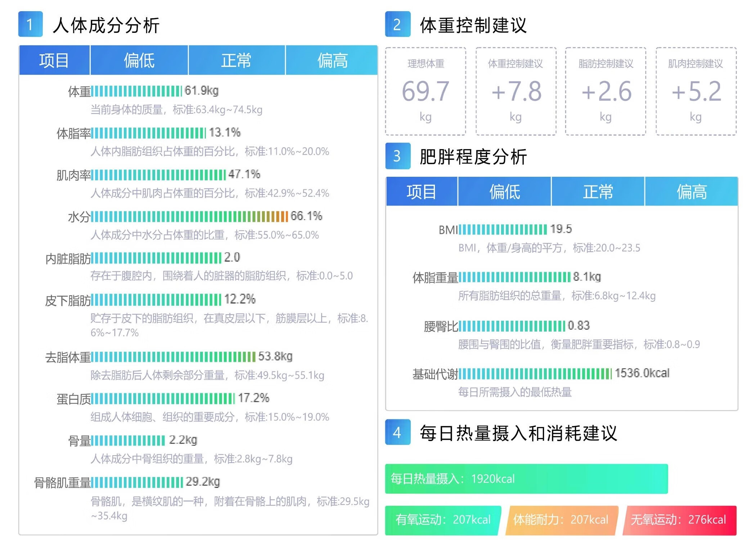Click 项目 header in 肥胖程度分析 table
The height and width of the screenshot is (540, 756).
click(x=422, y=192)
